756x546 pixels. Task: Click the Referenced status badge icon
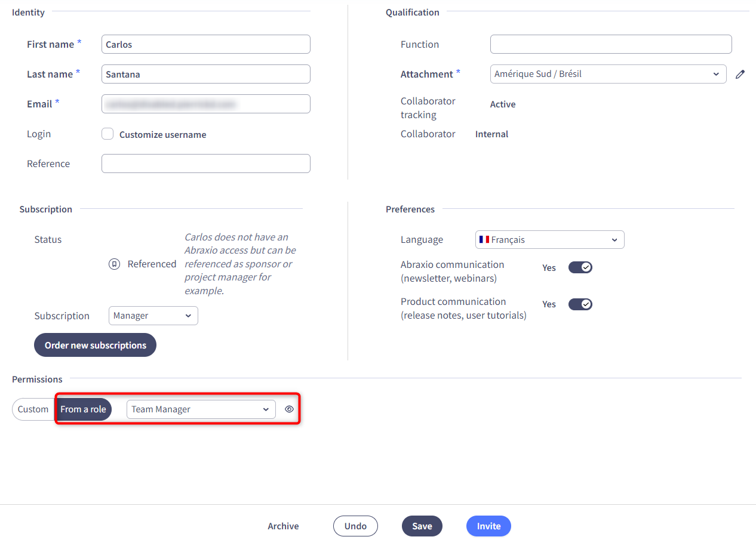tap(115, 264)
